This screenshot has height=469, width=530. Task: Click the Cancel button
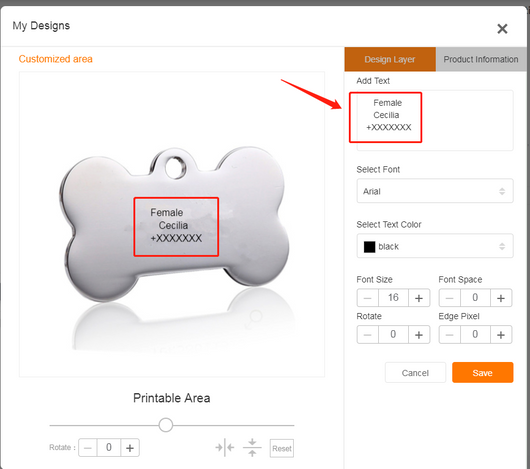[415, 373]
